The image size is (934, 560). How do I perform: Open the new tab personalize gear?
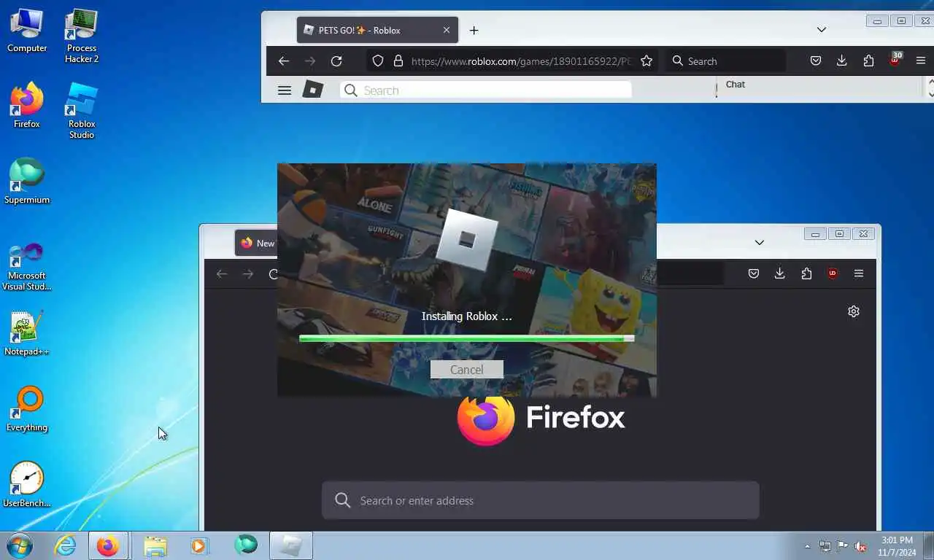point(854,311)
